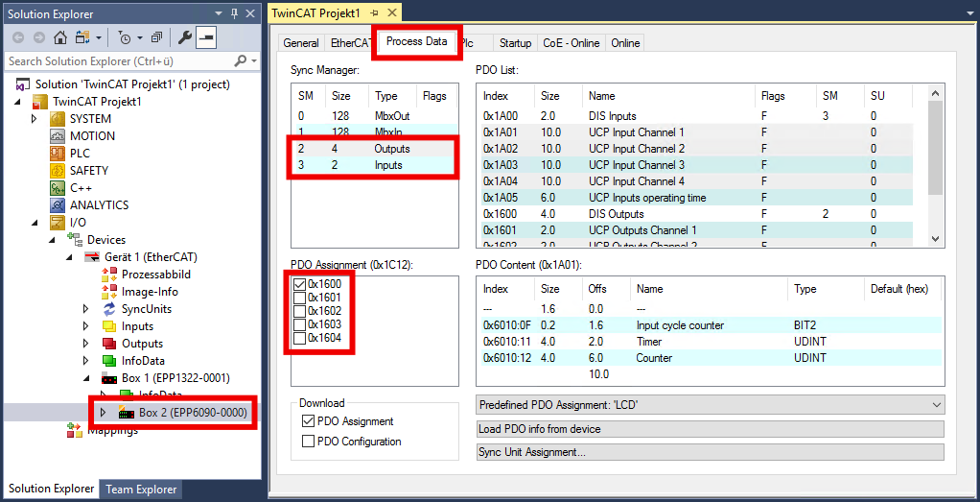
Task: Uncheck the 0x1600 PDO assignment checkbox
Action: [x=299, y=283]
